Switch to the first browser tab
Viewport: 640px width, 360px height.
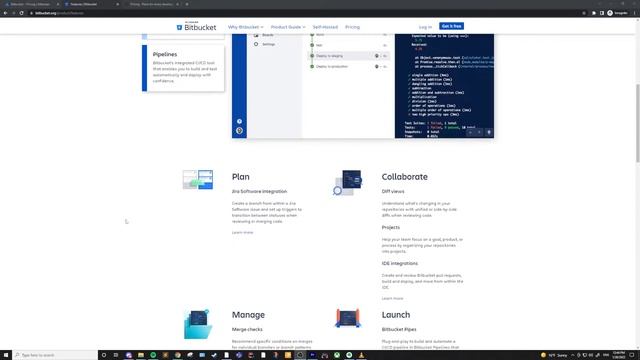31,4
